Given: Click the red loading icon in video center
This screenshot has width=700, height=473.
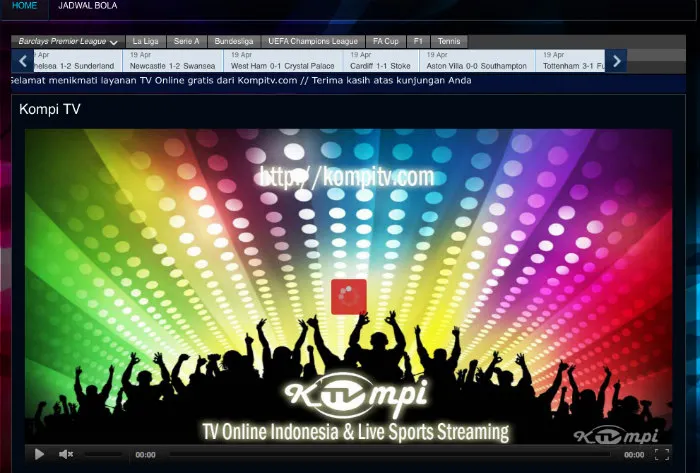Looking at the screenshot, I should point(349,296).
